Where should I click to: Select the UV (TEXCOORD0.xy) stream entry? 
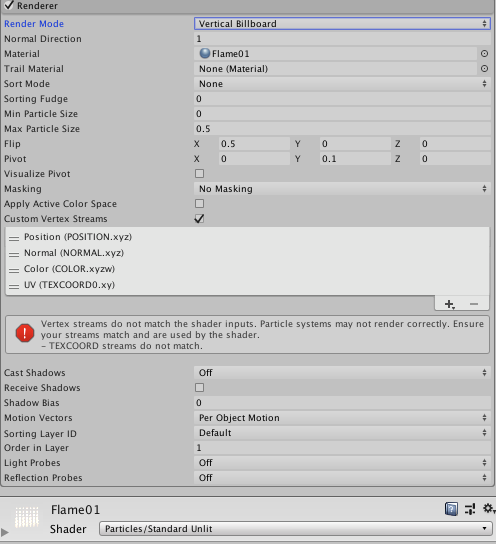click(69, 285)
